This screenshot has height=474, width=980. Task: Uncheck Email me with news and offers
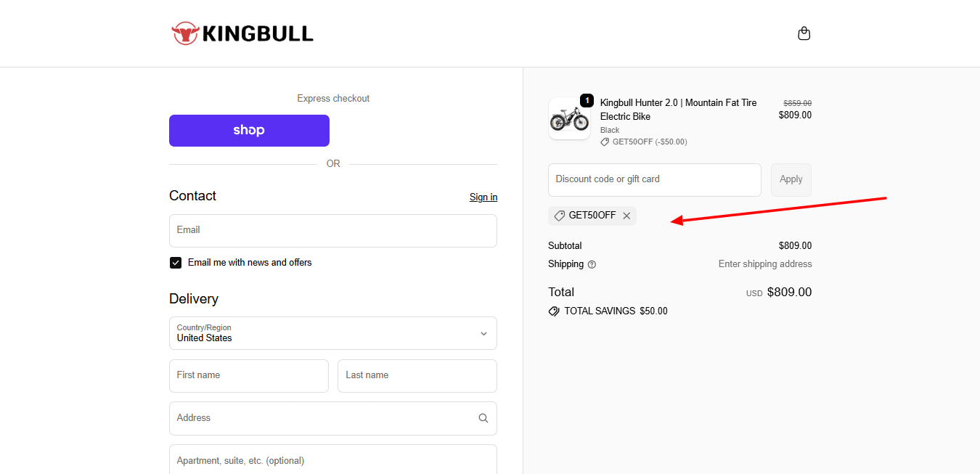click(x=175, y=262)
